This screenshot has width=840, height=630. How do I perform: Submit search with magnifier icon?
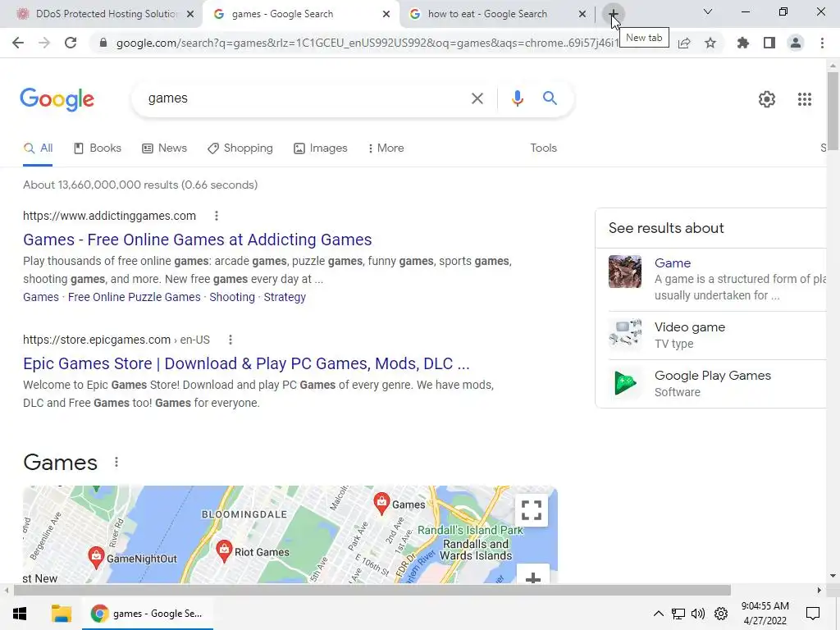tap(550, 98)
